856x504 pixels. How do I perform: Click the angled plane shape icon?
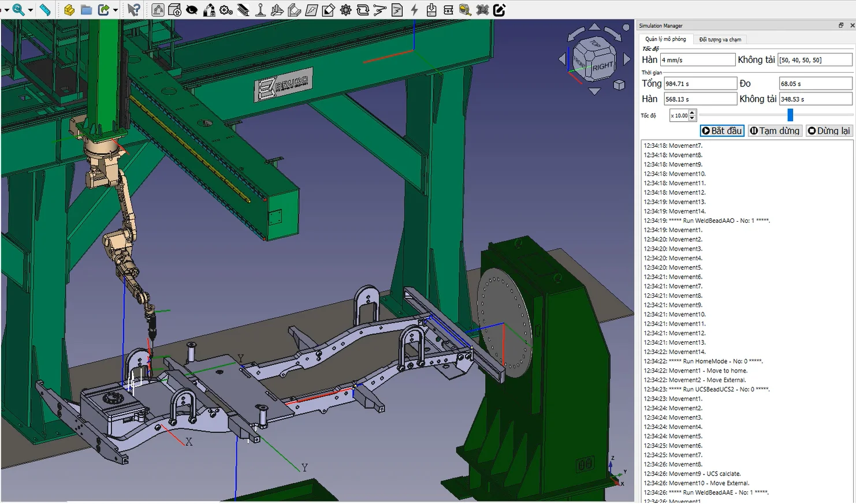(x=295, y=10)
